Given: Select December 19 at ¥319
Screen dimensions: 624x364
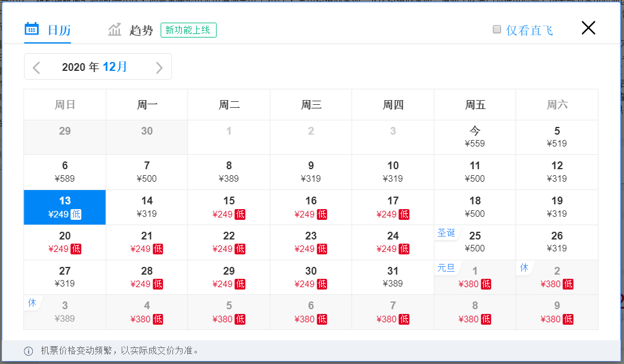Looking at the screenshot, I should coord(557,207).
